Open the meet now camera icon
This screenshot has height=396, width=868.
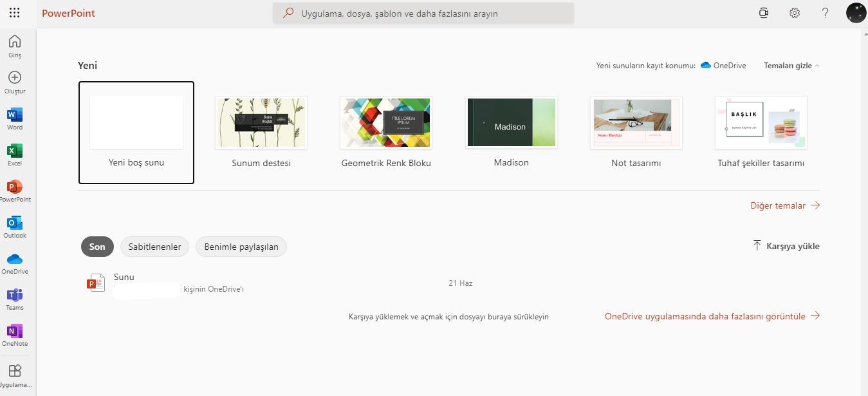(x=764, y=13)
